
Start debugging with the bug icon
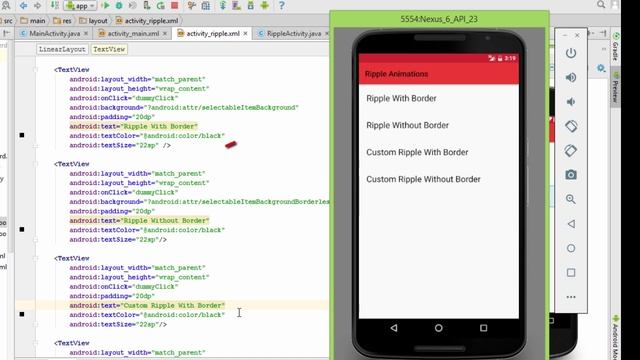click(119, 5)
